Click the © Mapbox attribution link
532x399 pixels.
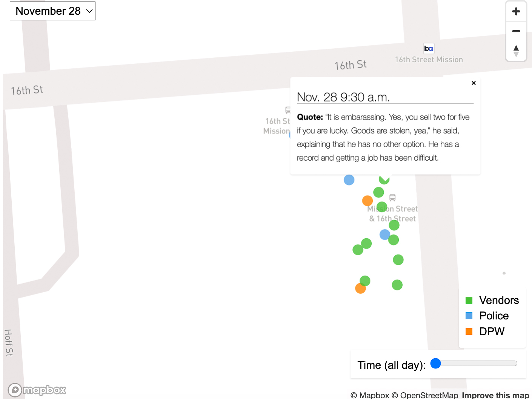click(370, 395)
